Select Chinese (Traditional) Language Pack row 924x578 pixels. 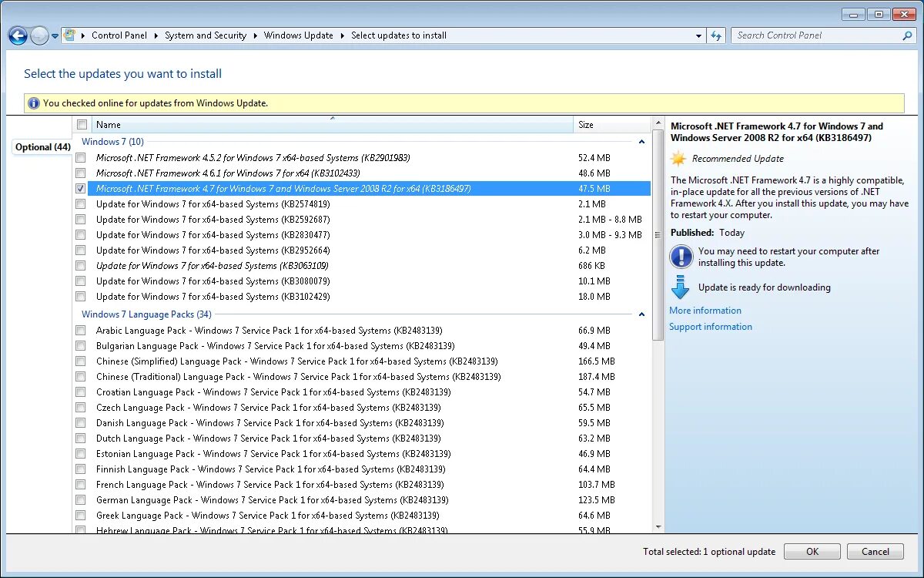(362, 377)
